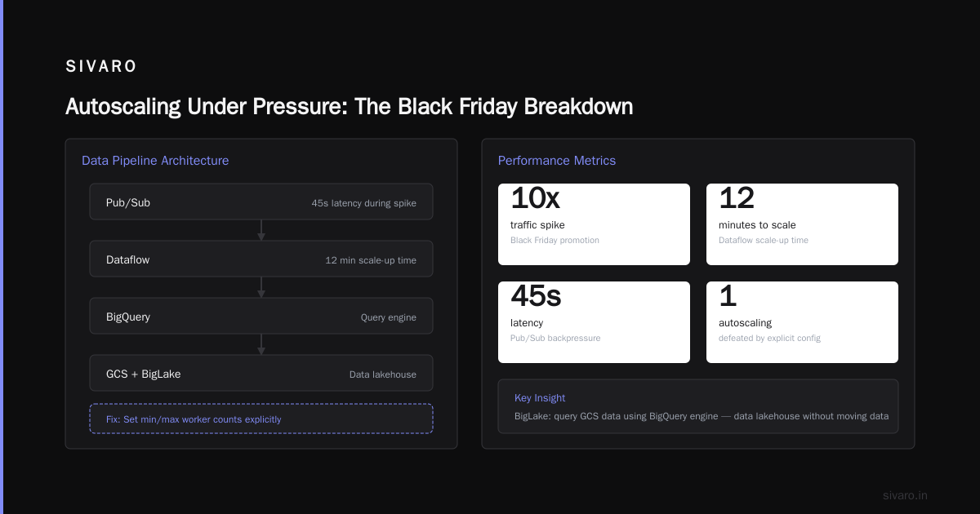Open the 45s latency metric card

pos(594,322)
